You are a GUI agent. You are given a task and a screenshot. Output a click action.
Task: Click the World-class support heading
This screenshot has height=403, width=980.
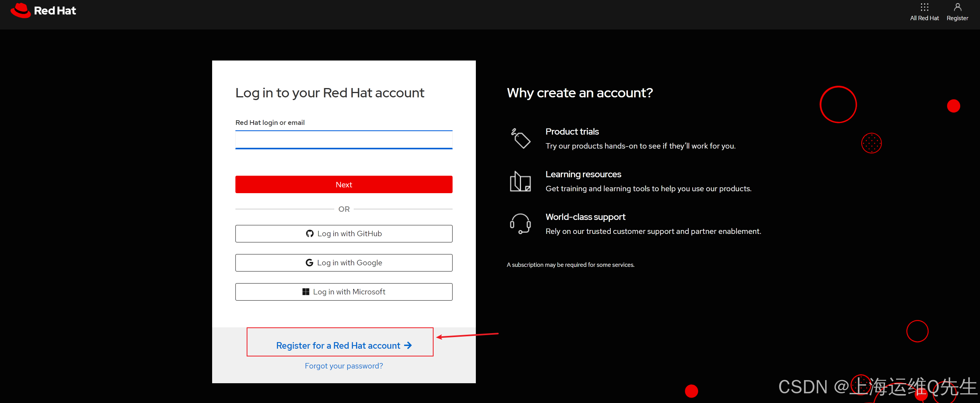tap(585, 217)
